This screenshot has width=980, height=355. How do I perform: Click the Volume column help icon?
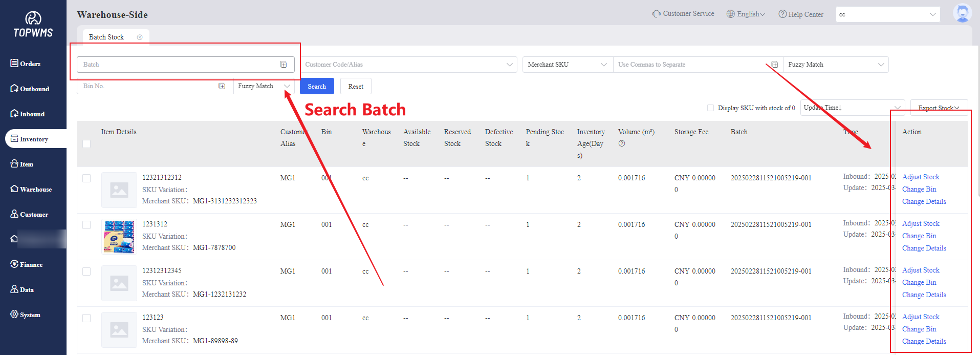[x=622, y=144]
